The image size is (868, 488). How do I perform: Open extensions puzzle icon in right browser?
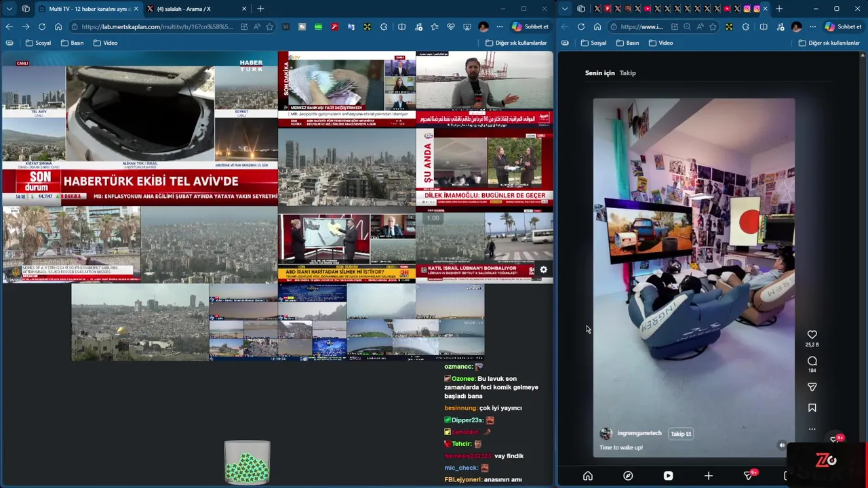coord(745,26)
